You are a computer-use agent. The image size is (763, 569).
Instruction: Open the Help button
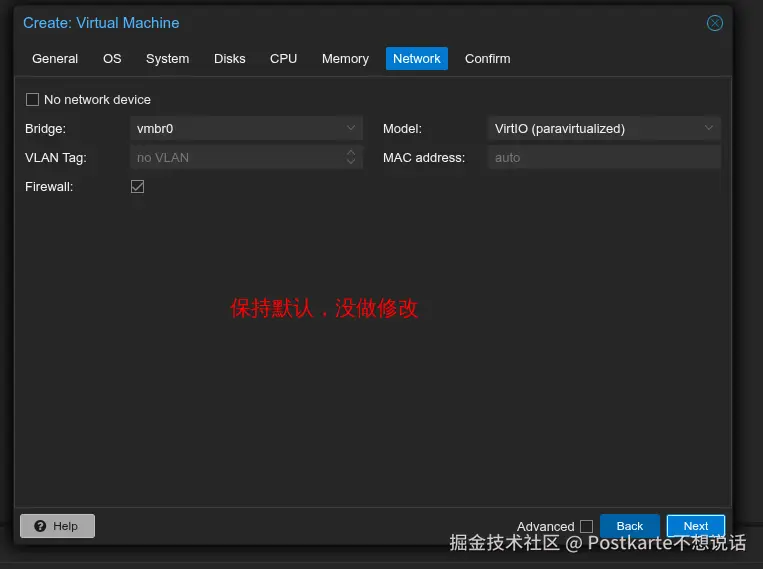(x=57, y=526)
